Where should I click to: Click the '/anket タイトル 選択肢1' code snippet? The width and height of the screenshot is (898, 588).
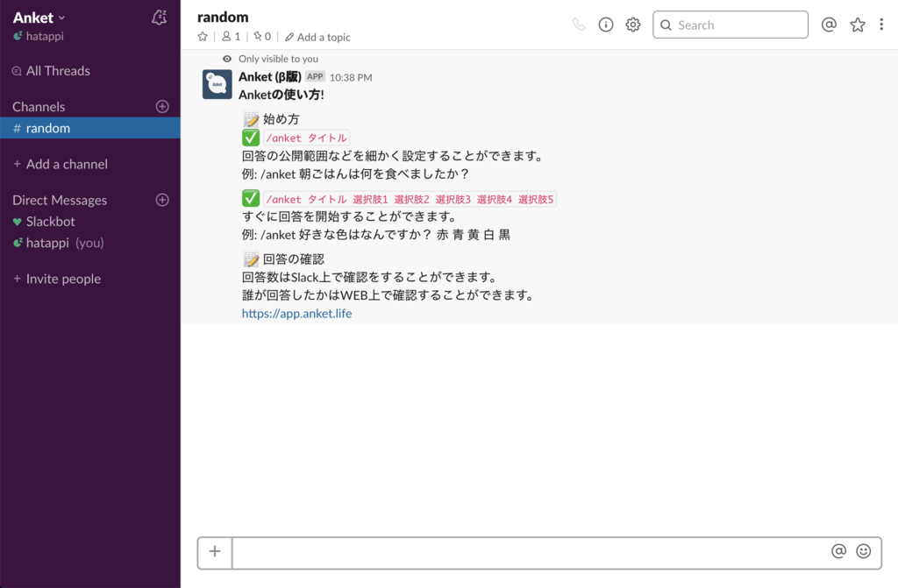pyautogui.click(x=410, y=199)
